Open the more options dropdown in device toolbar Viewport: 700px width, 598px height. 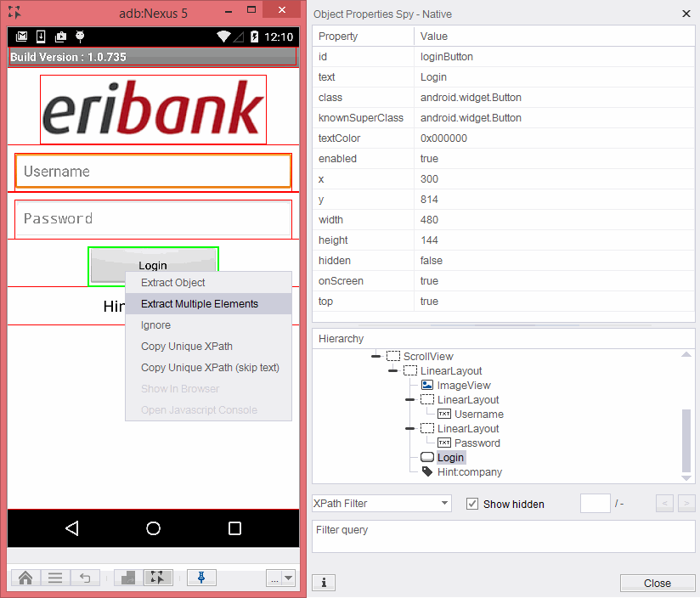[x=280, y=578]
